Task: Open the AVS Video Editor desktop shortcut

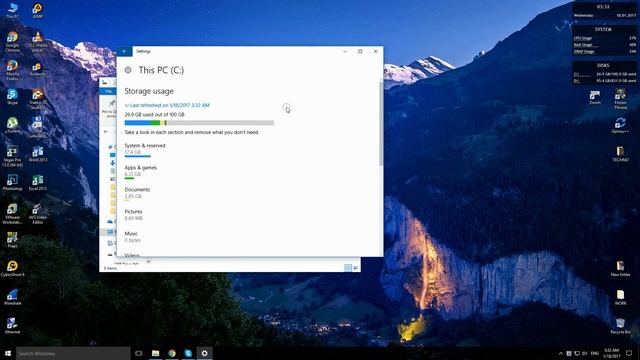Action: coord(38,213)
